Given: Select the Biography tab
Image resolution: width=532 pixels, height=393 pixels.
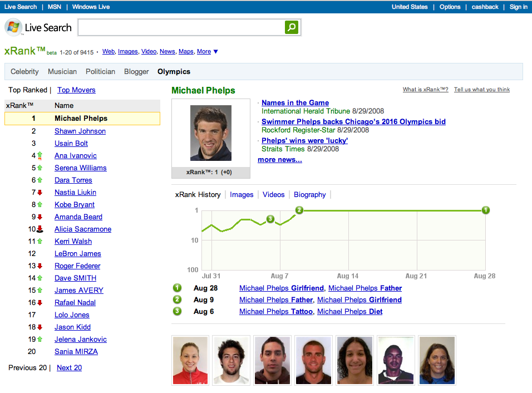Looking at the screenshot, I should pyautogui.click(x=309, y=195).
